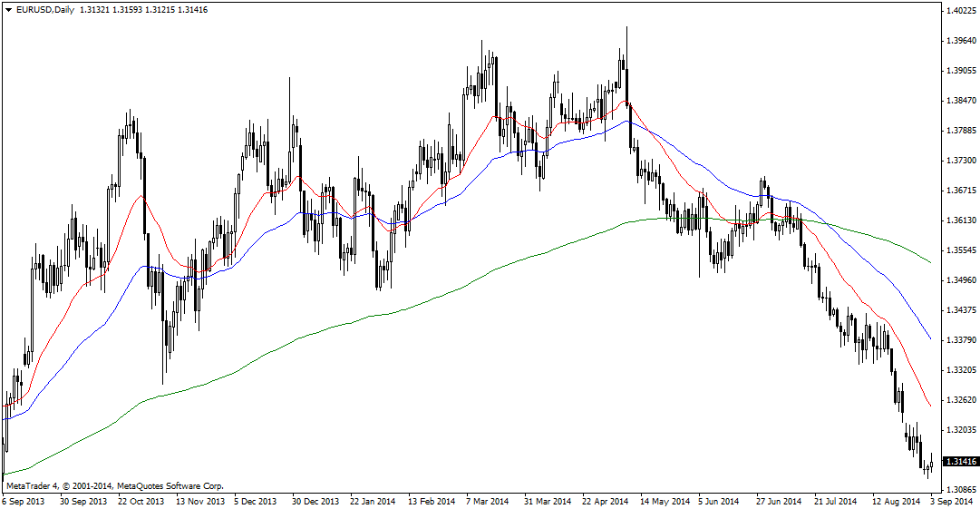Viewport: 980px width, 509px height.
Task: Click the 1.30865 price scale label
Action: 961,490
